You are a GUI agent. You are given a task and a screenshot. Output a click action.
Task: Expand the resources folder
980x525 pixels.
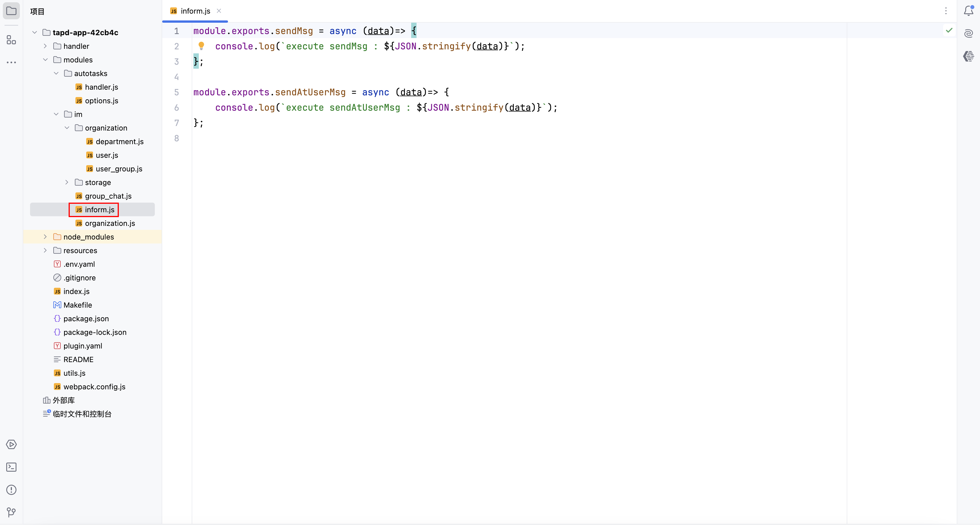pos(45,251)
